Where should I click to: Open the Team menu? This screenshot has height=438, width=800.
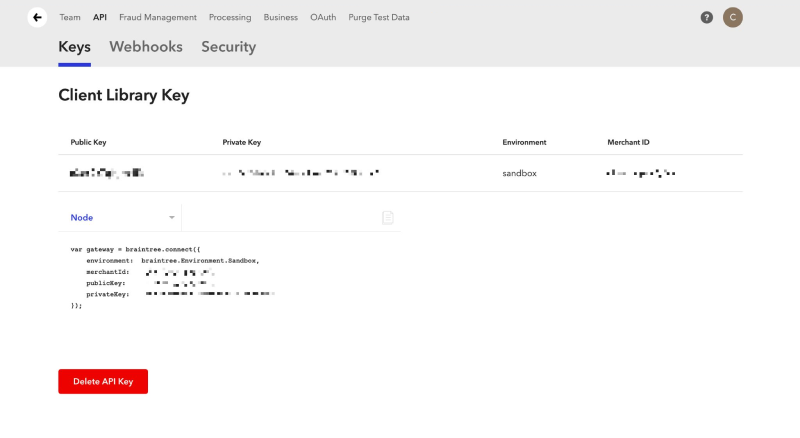point(70,17)
